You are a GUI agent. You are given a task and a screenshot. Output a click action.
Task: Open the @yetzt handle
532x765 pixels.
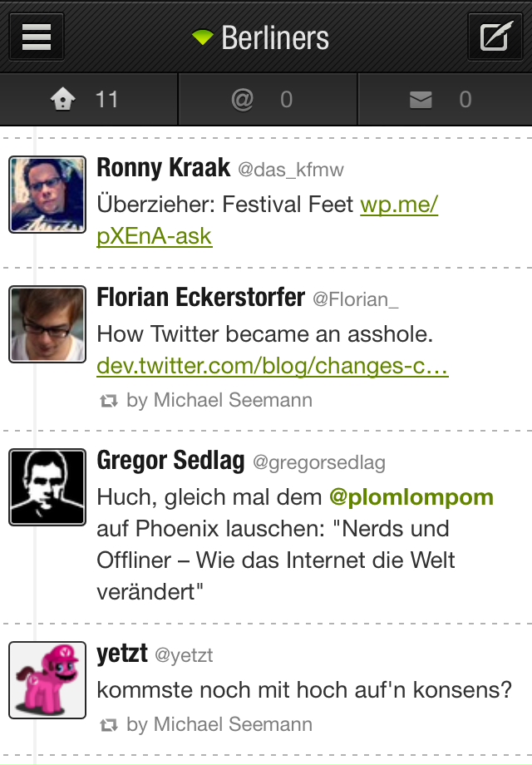coord(184,655)
